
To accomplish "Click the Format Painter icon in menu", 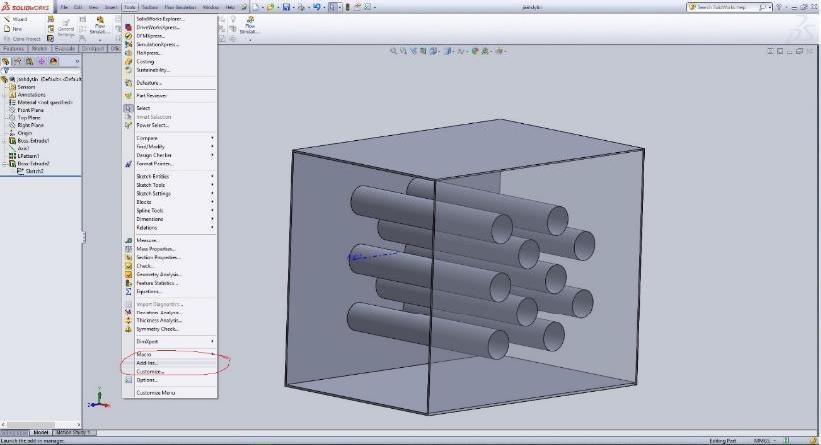I will tap(128, 164).
